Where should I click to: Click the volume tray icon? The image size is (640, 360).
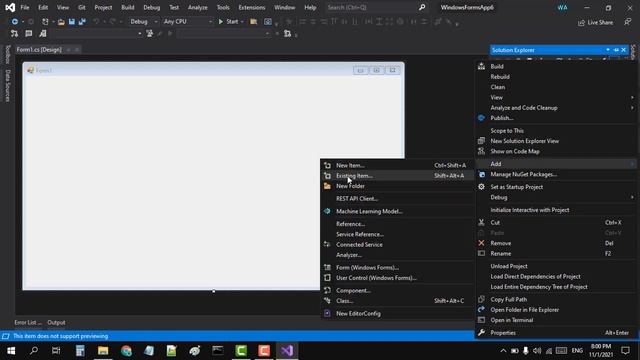click(537, 351)
